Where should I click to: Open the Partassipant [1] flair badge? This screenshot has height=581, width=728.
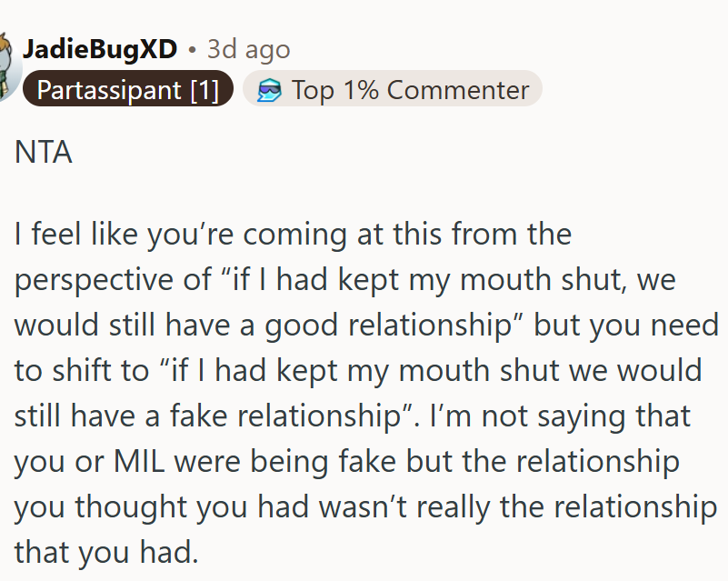click(x=127, y=89)
